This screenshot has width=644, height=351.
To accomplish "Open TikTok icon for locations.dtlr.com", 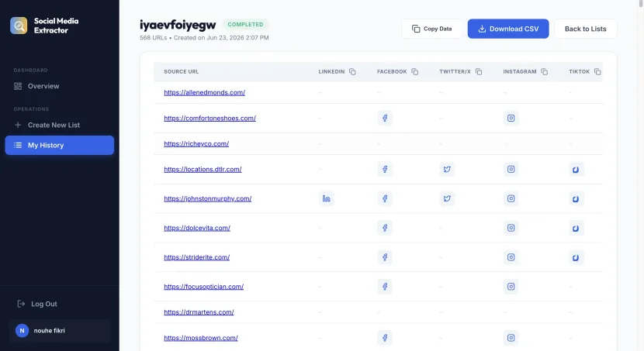I will pyautogui.click(x=576, y=170).
